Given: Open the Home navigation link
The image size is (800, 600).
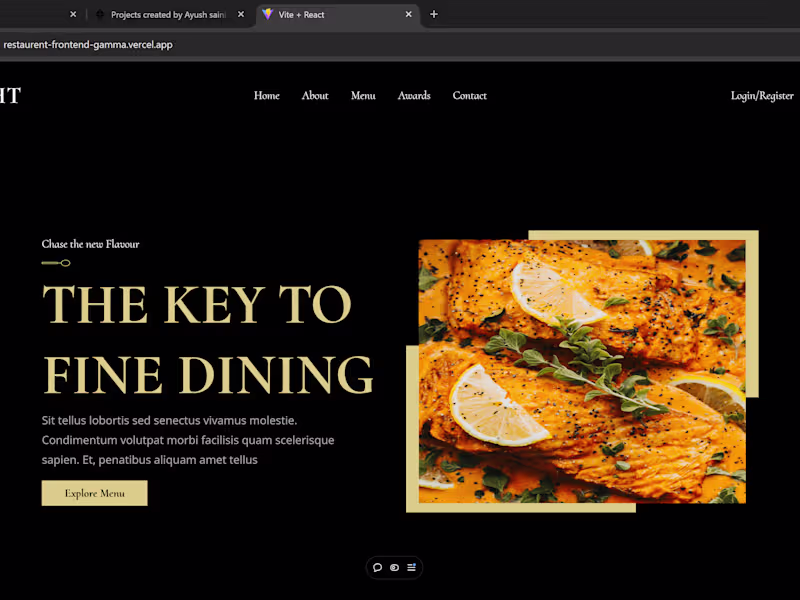Looking at the screenshot, I should pos(266,95).
